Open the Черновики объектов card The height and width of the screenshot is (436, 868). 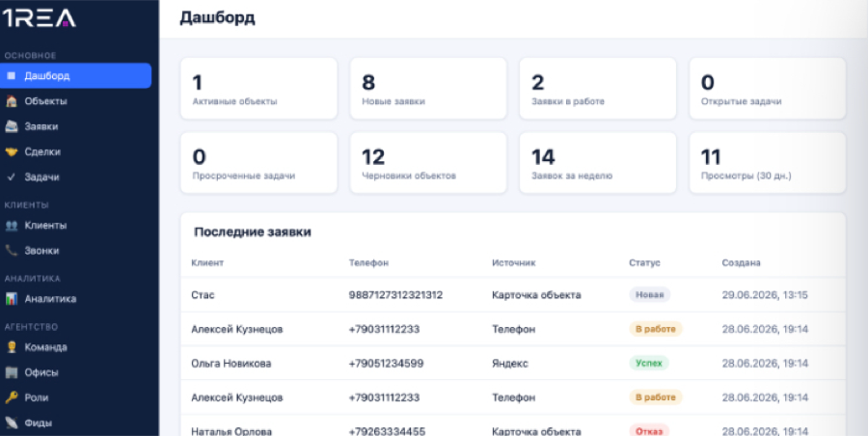[x=428, y=163]
